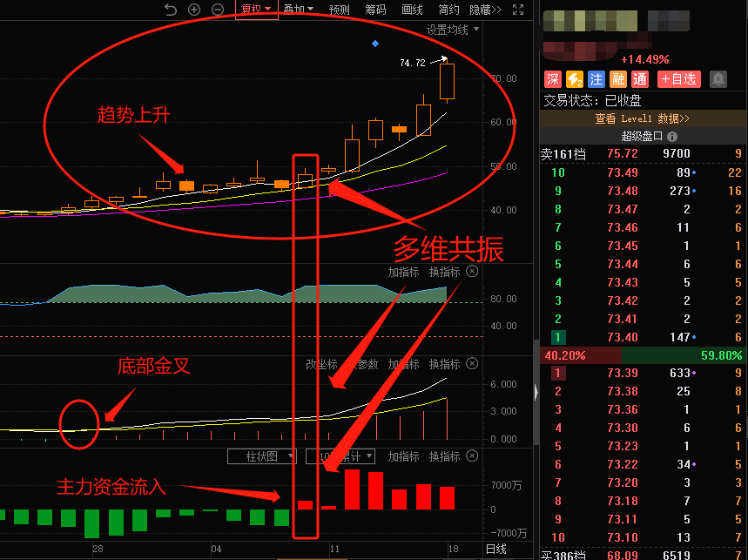748x560 pixels.
Task: Close the capital flow panel with X
Action: pos(472,456)
